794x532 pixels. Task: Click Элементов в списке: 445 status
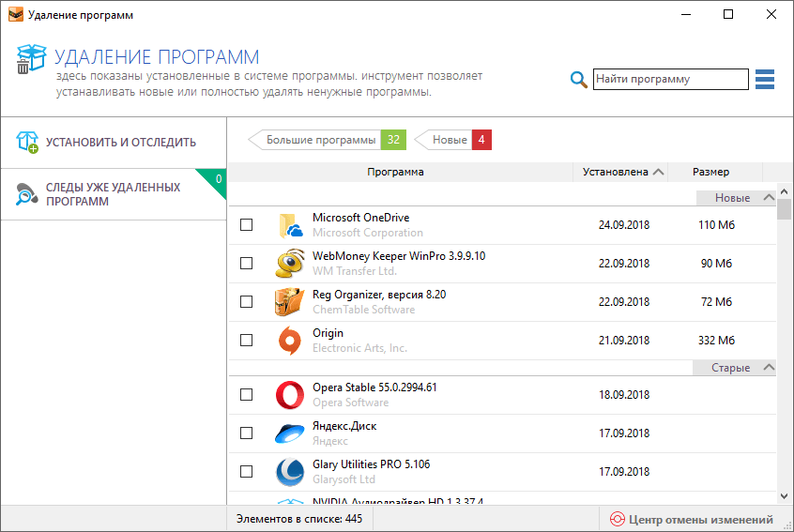click(299, 519)
